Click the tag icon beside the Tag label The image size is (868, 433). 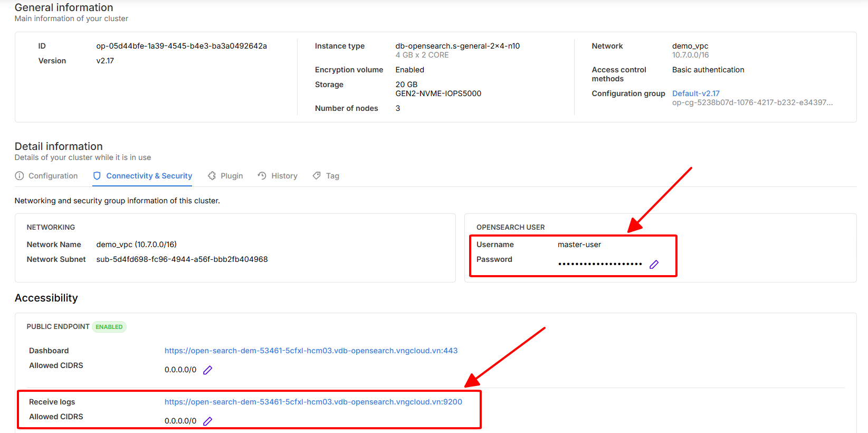317,176
